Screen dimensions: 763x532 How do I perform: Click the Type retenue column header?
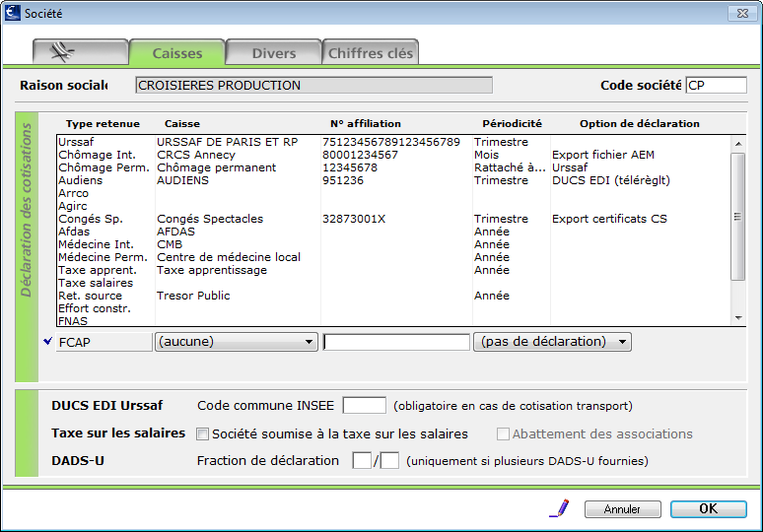[x=103, y=123]
